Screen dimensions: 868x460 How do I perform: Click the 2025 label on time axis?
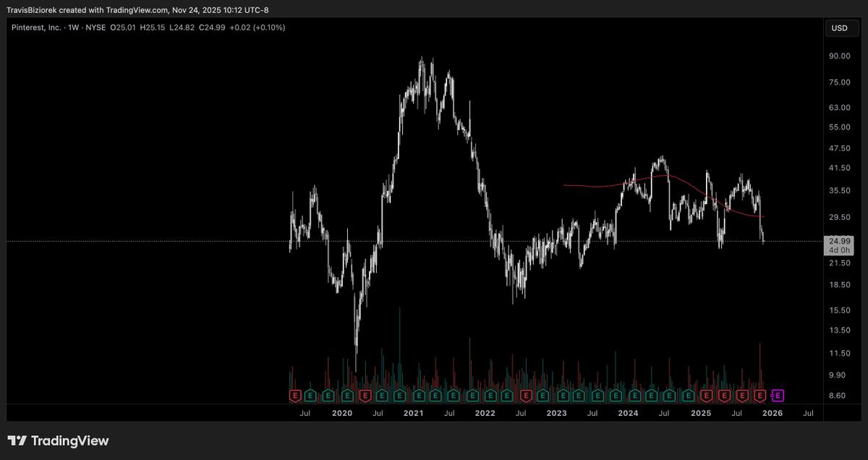click(701, 413)
